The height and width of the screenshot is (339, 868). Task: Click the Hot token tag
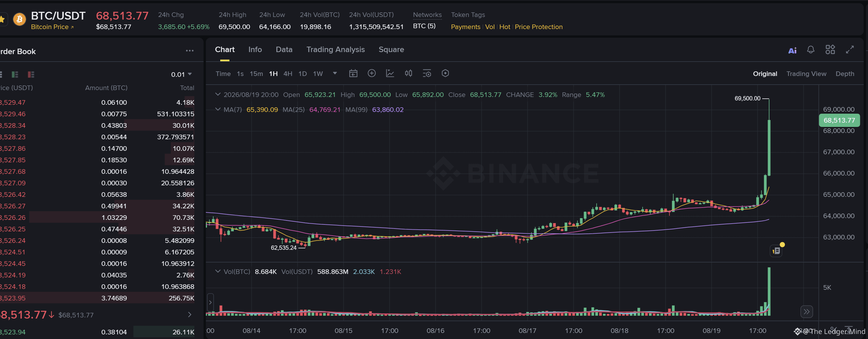click(x=504, y=27)
